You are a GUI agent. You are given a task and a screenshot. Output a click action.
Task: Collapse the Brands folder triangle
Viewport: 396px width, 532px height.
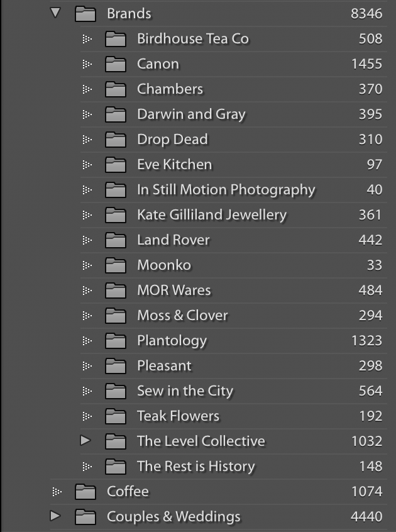(55, 13)
